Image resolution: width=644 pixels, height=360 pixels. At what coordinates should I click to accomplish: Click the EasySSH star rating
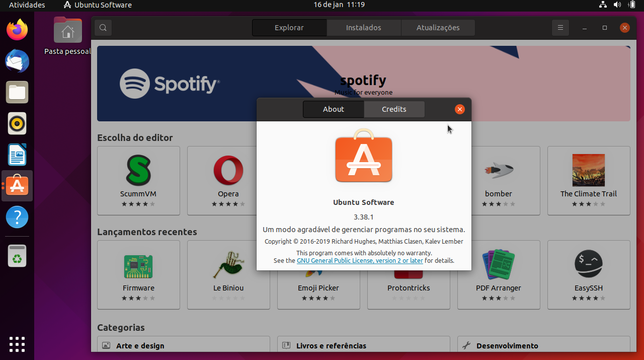coord(589,298)
